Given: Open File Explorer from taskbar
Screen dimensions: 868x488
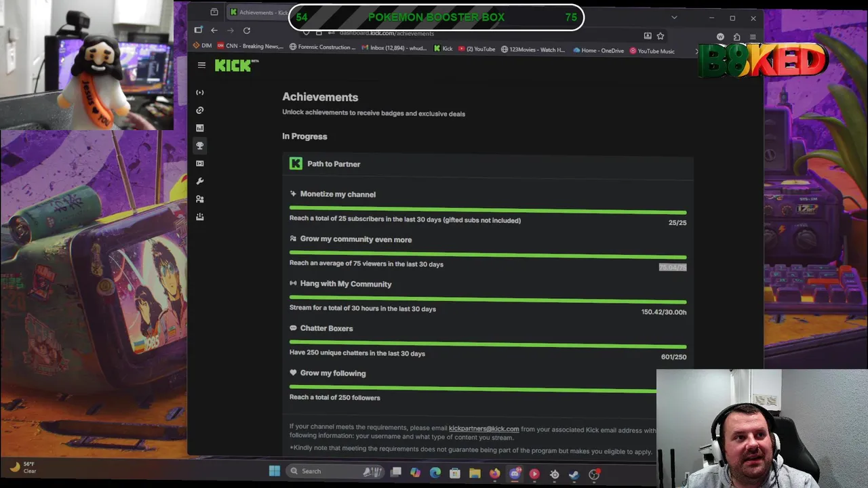Looking at the screenshot, I should [x=475, y=473].
